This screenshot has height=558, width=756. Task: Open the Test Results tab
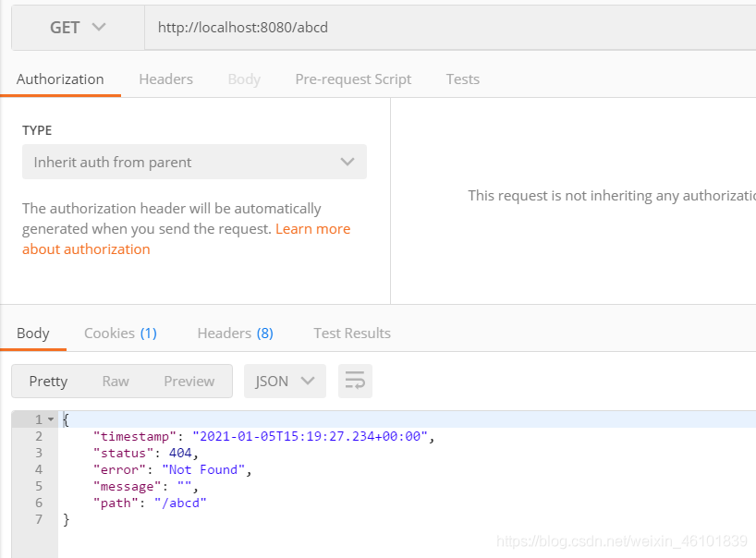tap(352, 333)
